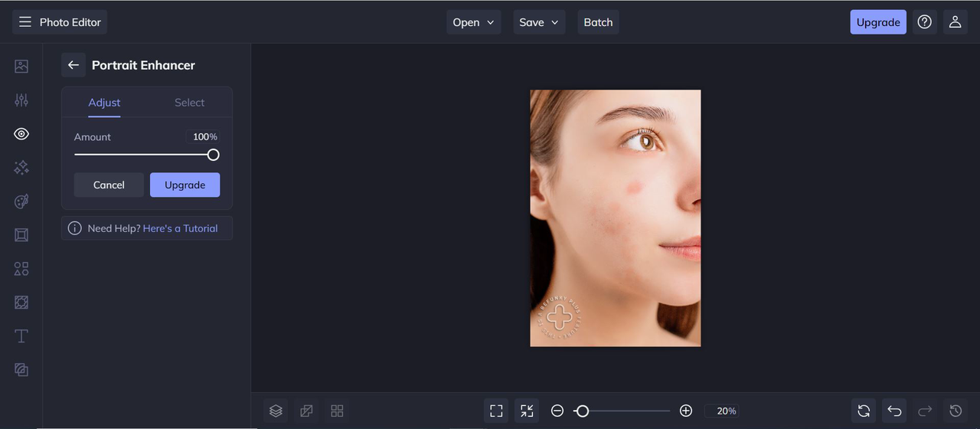Click the Portrait Enhancer title text

(x=143, y=65)
